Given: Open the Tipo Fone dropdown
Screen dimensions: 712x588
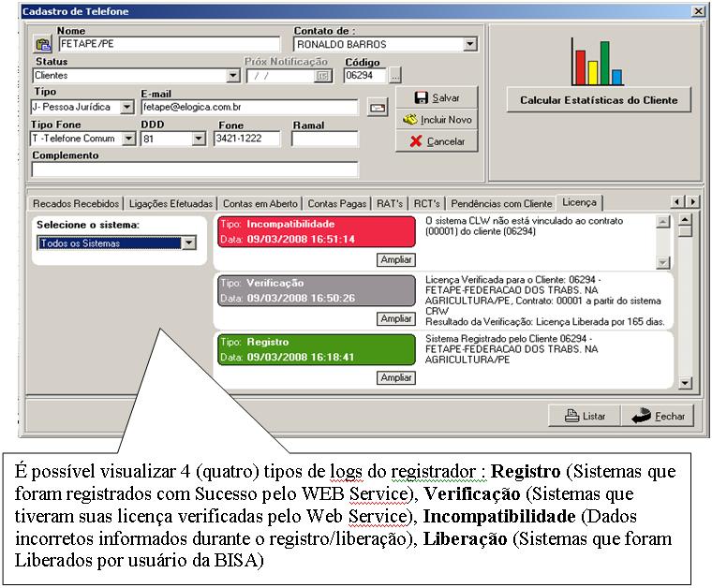Looking at the screenshot, I should coord(127,139).
